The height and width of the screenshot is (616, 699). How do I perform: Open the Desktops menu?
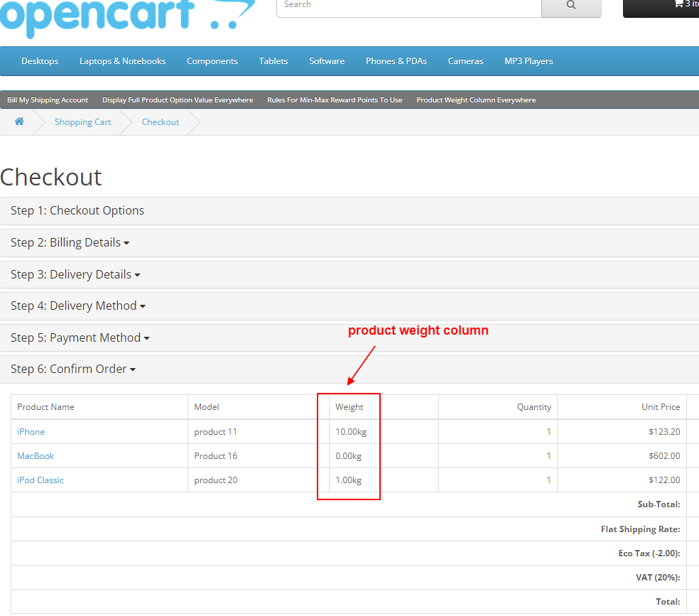(40, 61)
